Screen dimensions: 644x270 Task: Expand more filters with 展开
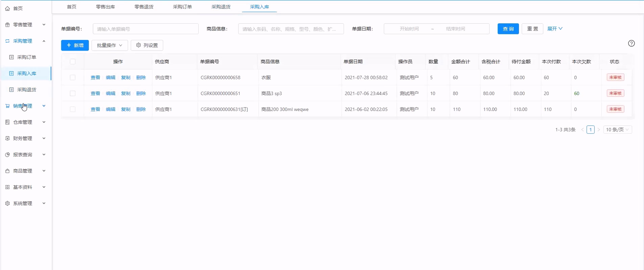pos(554,29)
